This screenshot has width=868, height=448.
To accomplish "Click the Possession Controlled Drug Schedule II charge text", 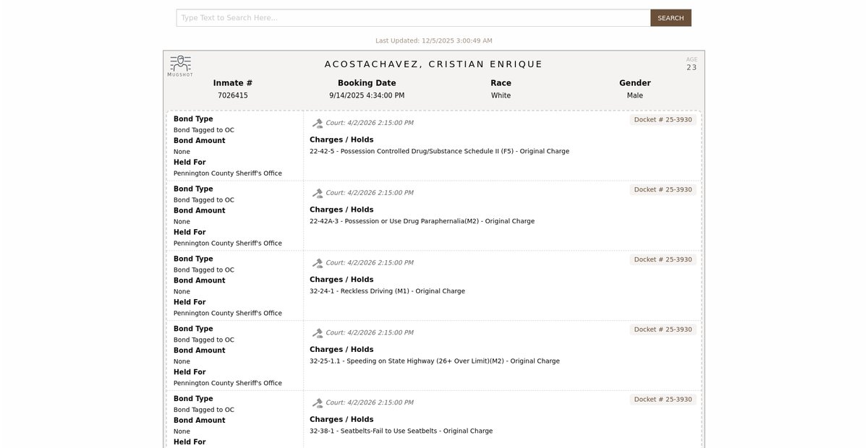I will pos(439,152).
